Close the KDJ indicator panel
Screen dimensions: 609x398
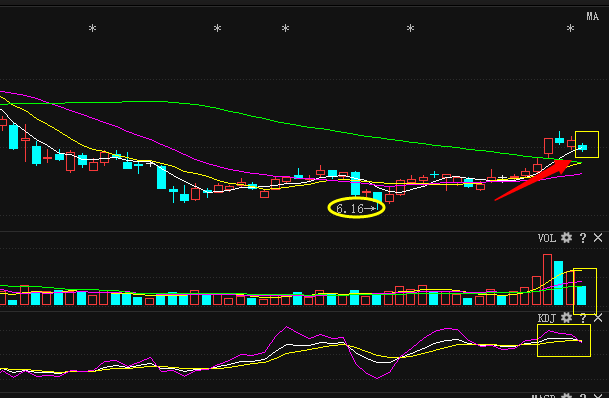point(598,318)
